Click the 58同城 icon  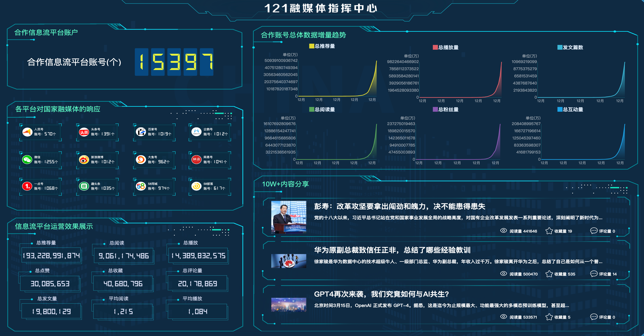click(141, 186)
